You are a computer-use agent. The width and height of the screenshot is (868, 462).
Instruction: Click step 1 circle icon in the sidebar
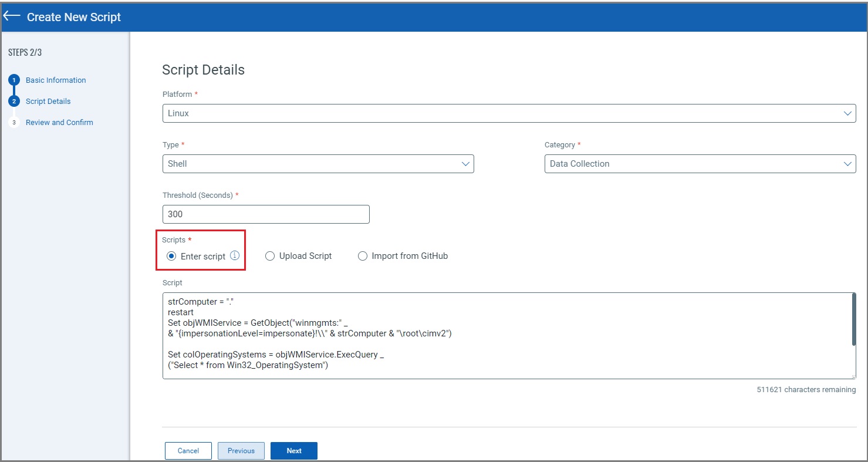coord(14,80)
